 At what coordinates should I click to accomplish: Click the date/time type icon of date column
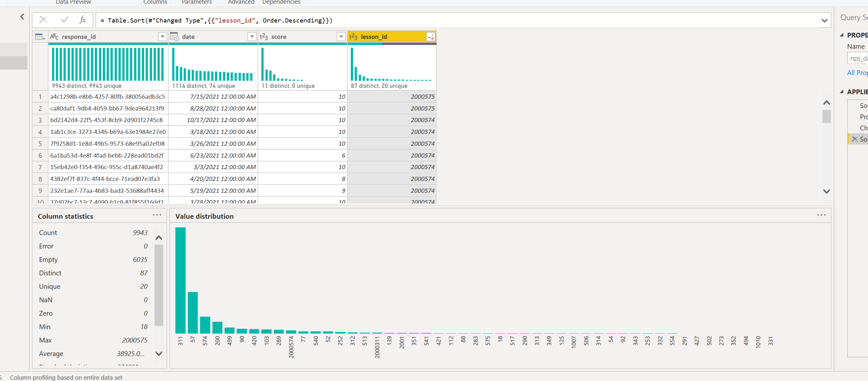(174, 36)
